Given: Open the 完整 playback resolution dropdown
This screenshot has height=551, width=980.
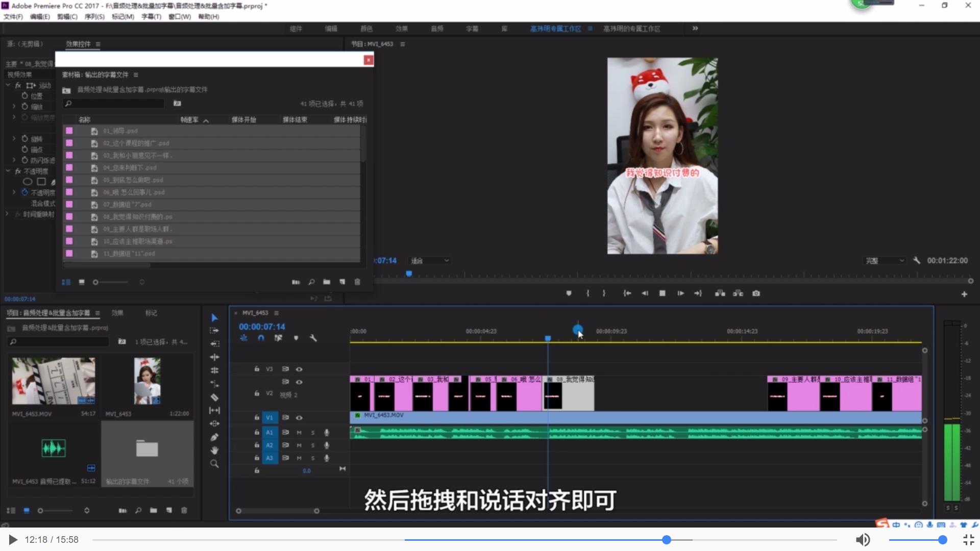Looking at the screenshot, I should [885, 260].
